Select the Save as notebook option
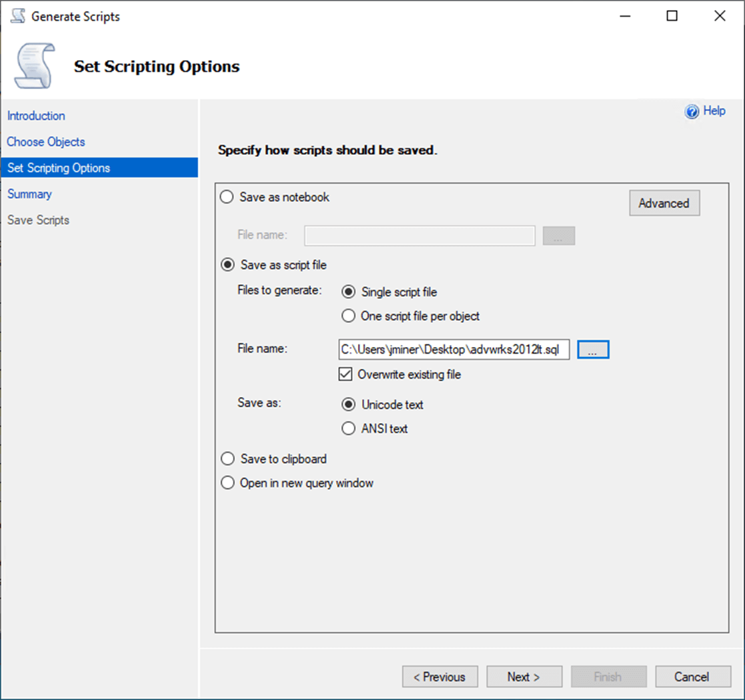This screenshot has height=700, width=745. tap(227, 198)
